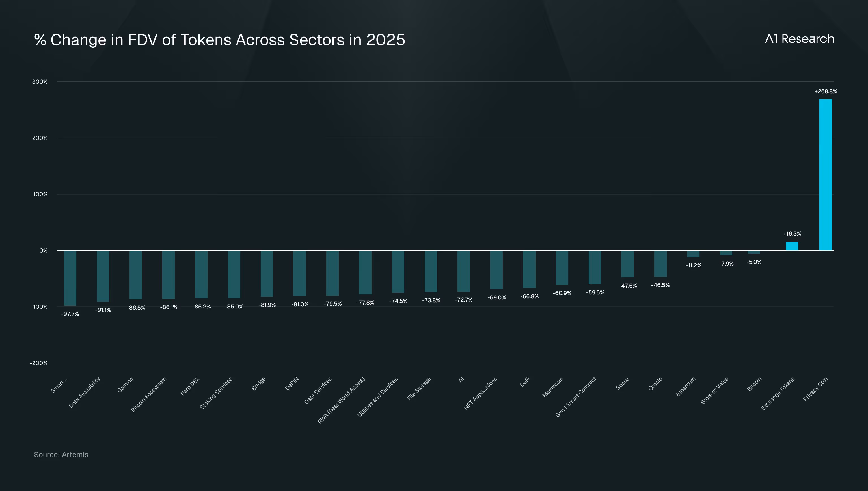Click the chart title text
The width and height of the screenshot is (868, 491).
(x=219, y=40)
